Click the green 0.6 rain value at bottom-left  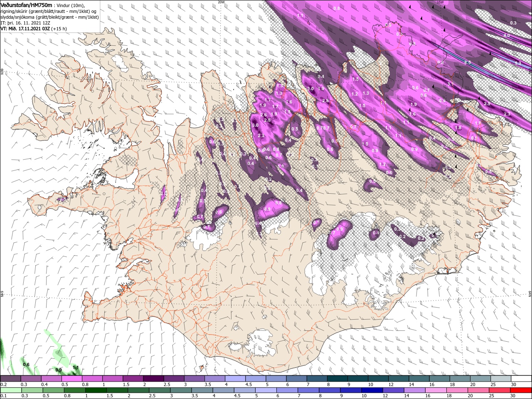[26, 365]
